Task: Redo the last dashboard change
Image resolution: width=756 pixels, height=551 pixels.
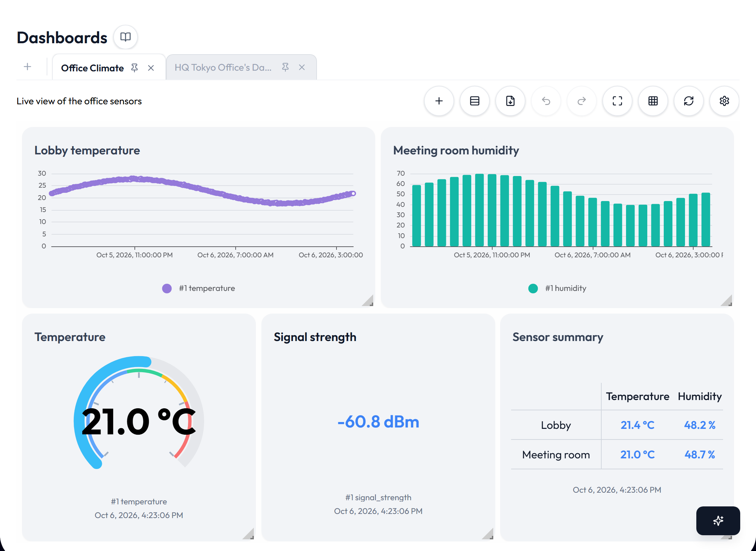Action: tap(582, 101)
